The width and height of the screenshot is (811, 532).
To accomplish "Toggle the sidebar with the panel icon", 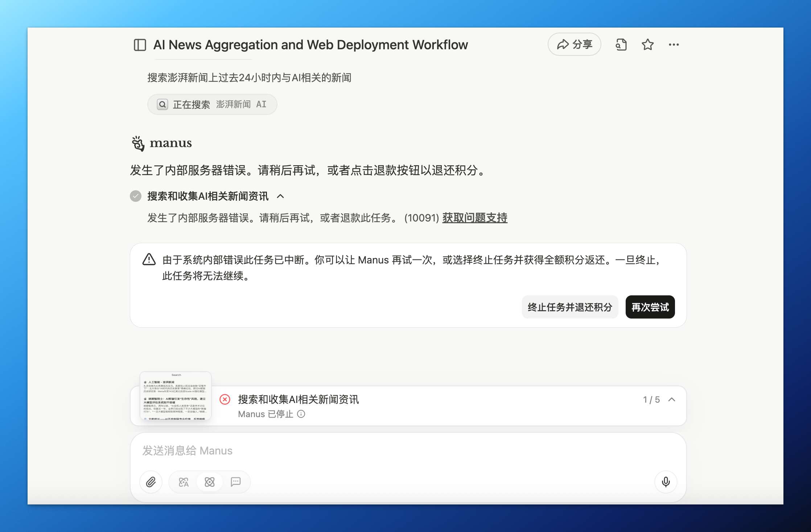I will coord(139,45).
